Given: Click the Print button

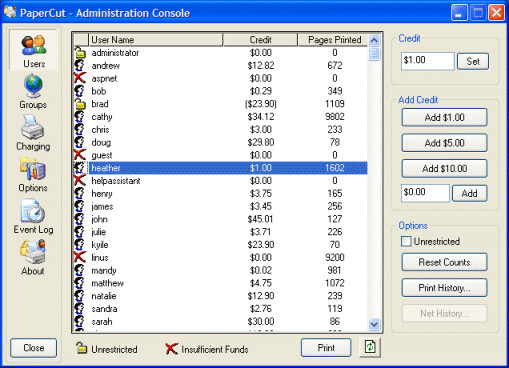Looking at the screenshot, I should (326, 348).
